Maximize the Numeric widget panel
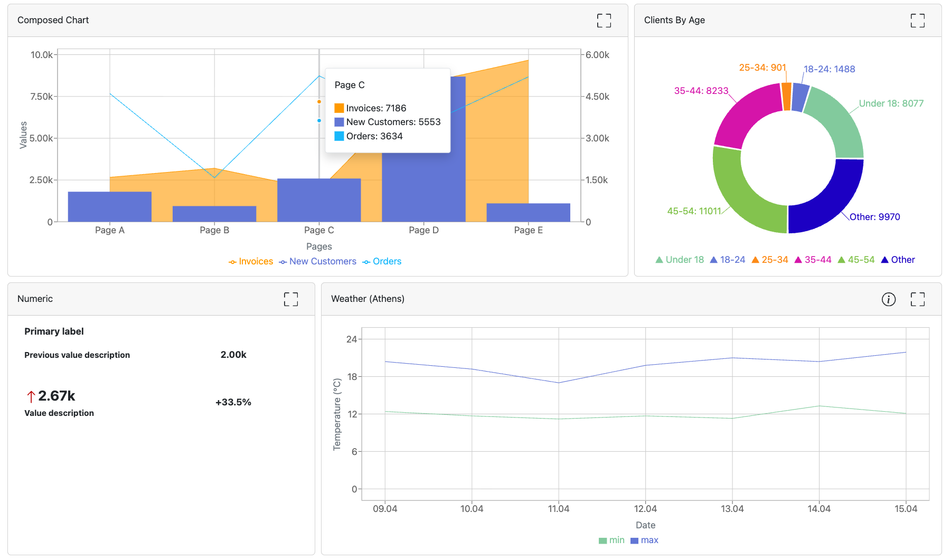This screenshot has width=951, height=560. (290, 299)
